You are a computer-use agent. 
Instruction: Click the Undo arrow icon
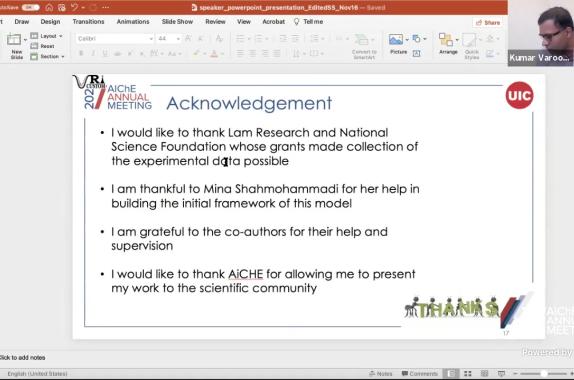tap(74, 7)
